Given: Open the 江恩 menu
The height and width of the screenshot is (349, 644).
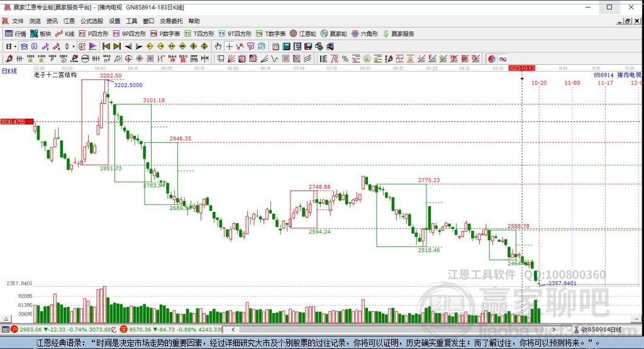Looking at the screenshot, I should [69, 21].
